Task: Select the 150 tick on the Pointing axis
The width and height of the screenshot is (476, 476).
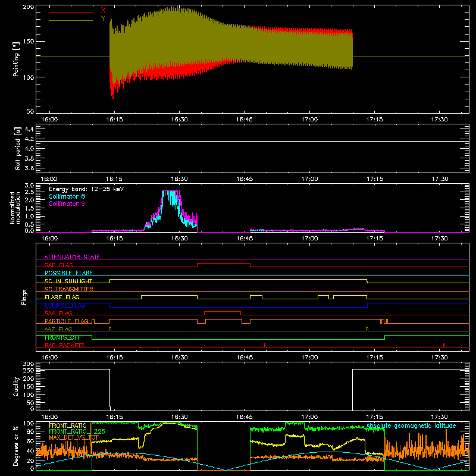Action: (x=28, y=42)
